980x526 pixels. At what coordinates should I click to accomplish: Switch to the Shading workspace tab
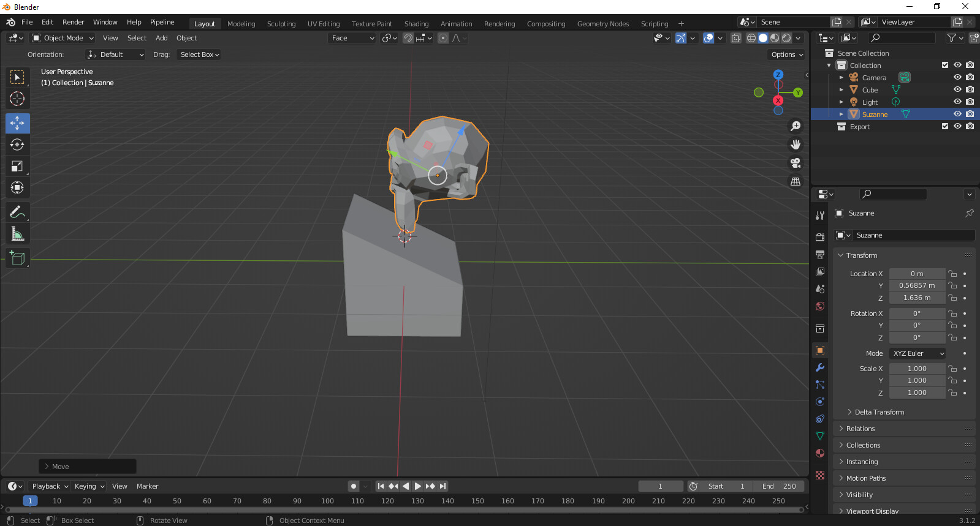click(416, 24)
